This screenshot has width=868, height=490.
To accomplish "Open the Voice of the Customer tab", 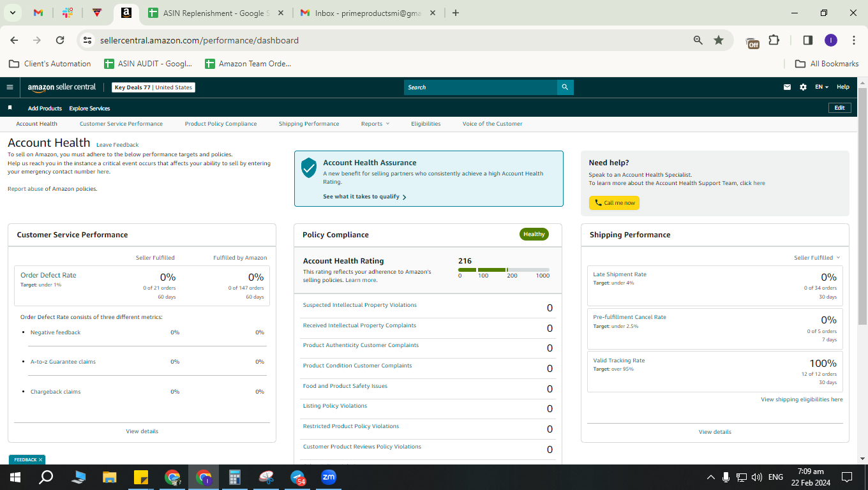I will [x=493, y=124].
